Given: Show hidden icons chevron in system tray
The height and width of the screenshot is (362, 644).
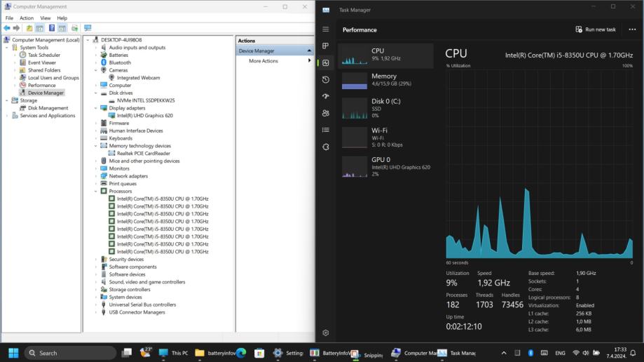Looking at the screenshot, I should 504,353.
